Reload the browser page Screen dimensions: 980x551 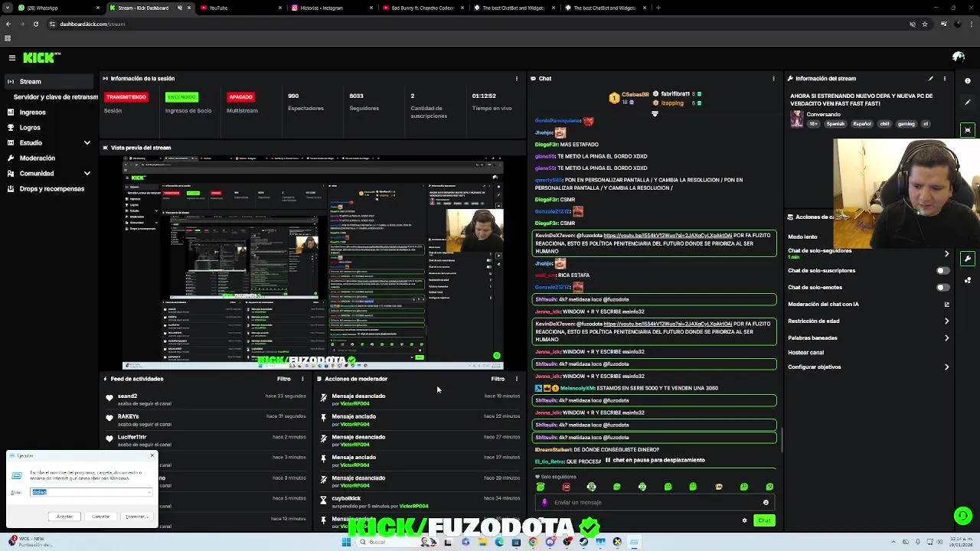pyautogui.click(x=35, y=24)
